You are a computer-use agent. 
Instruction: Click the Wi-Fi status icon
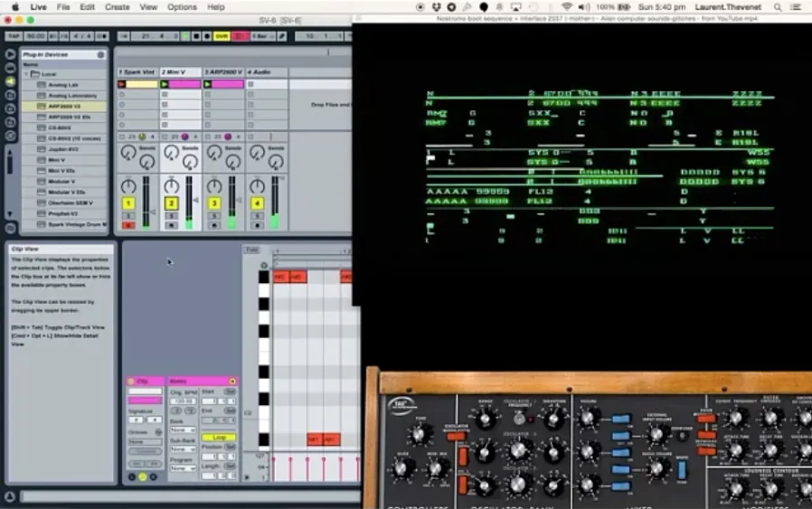click(567, 7)
